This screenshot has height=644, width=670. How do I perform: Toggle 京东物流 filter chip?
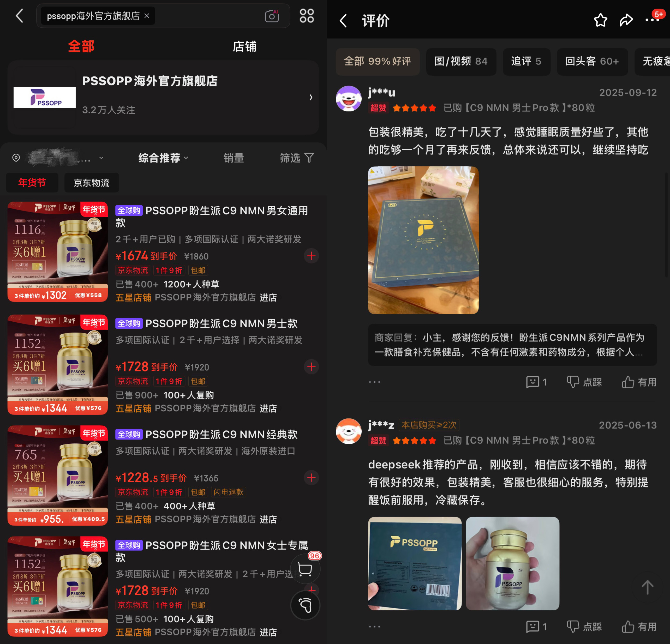(92, 183)
